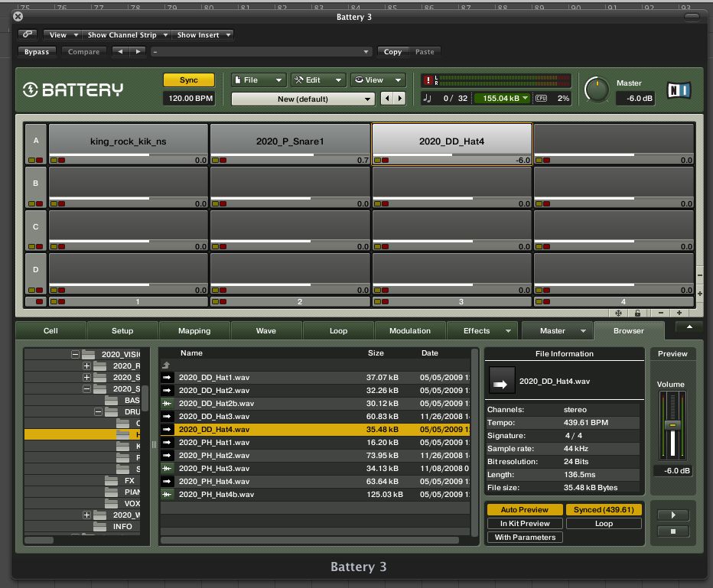Click the Native Instruments NI logo
The width and height of the screenshot is (713, 588).
[x=679, y=90]
